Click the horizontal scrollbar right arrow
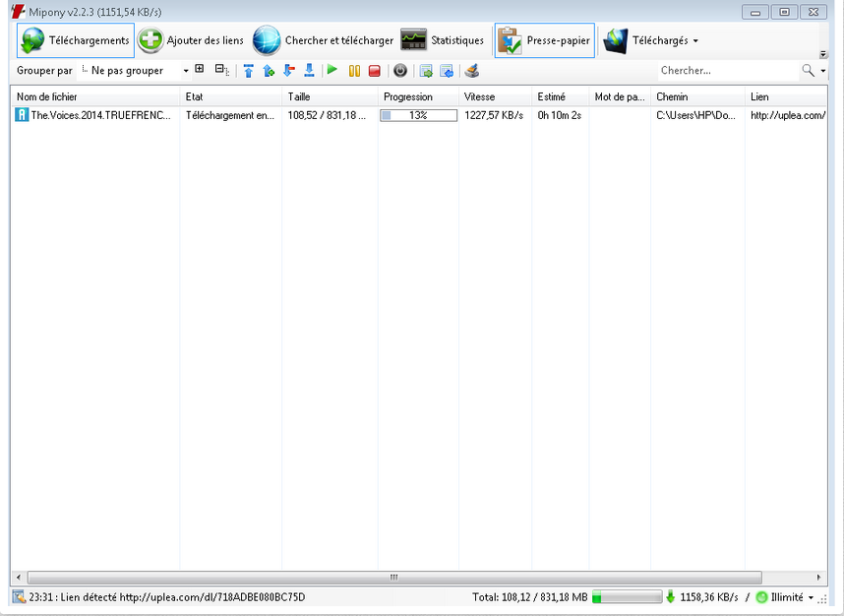 point(819,578)
